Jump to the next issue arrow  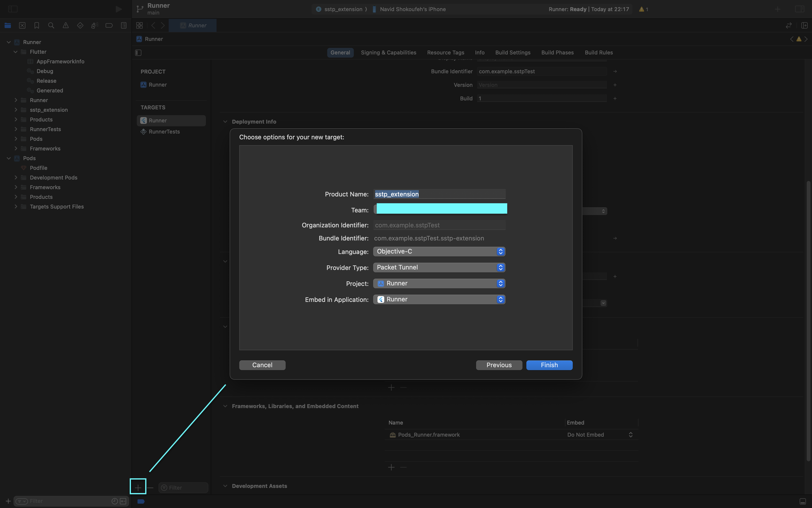pos(806,39)
